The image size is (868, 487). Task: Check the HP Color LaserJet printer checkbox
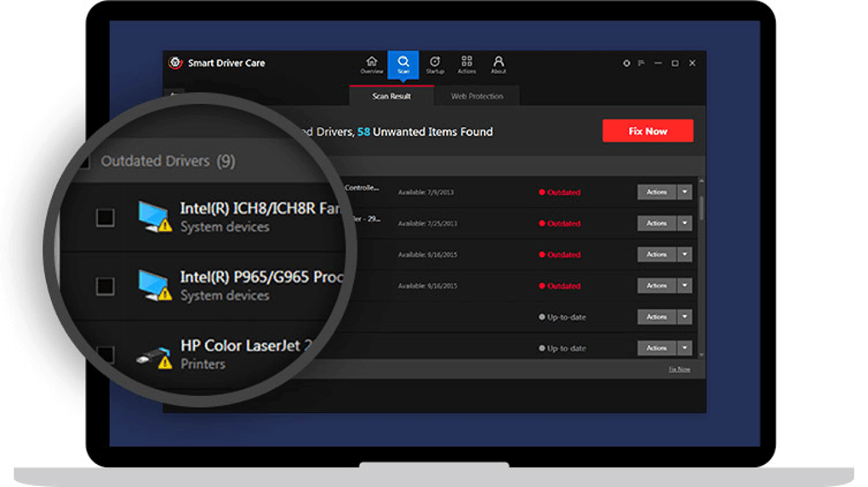click(106, 354)
